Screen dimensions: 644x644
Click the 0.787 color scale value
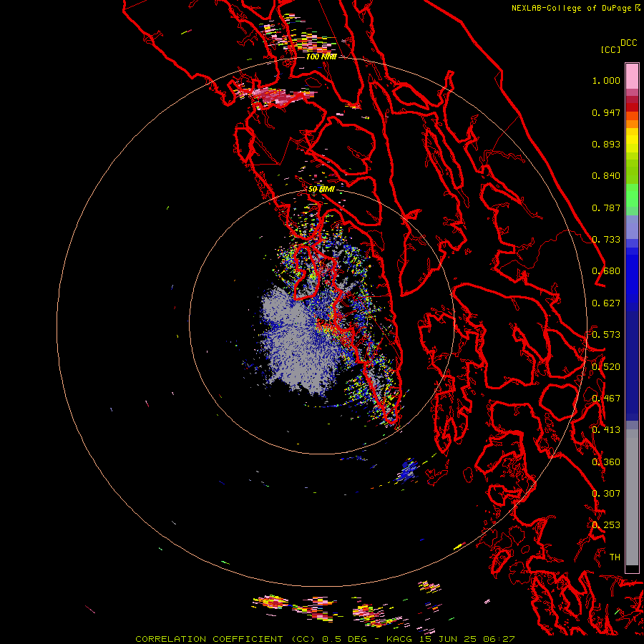606,208
